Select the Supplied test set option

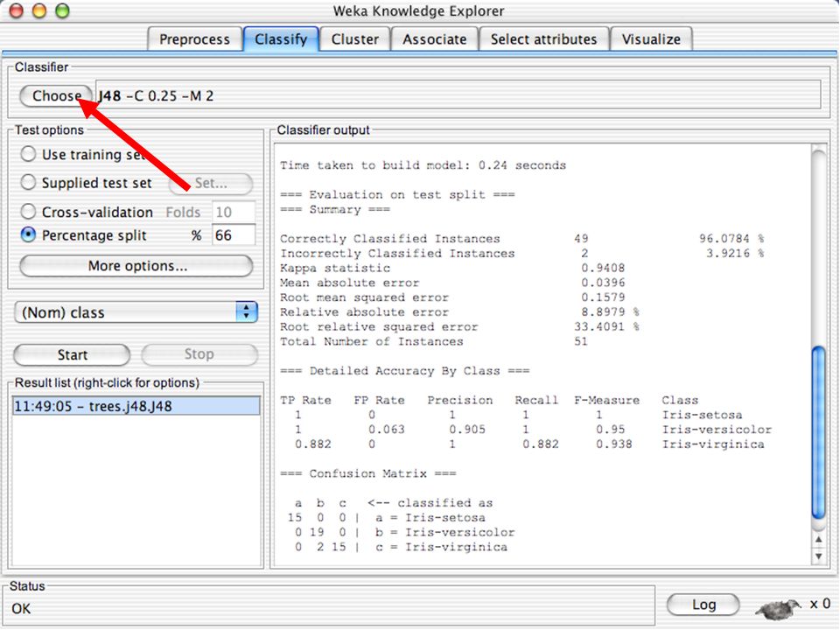28,183
